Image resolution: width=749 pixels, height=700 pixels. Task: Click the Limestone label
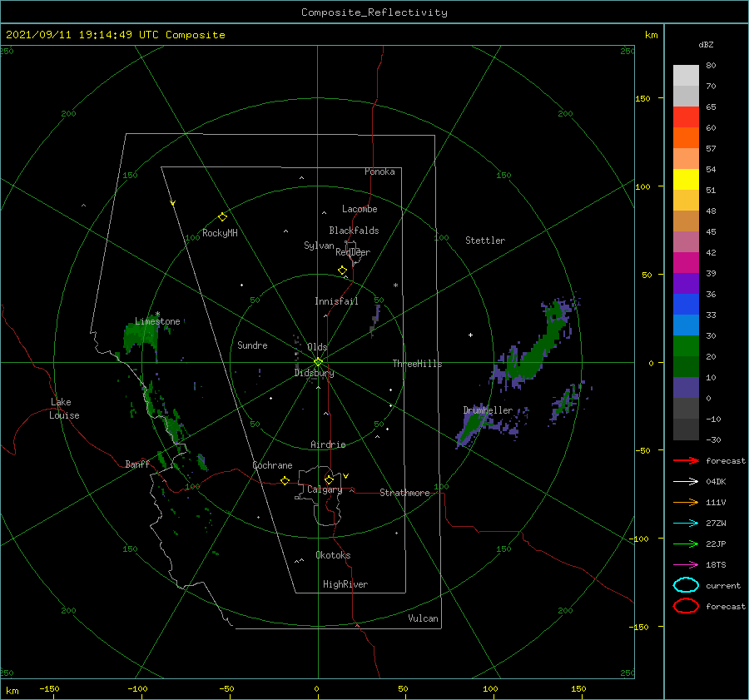157,321
